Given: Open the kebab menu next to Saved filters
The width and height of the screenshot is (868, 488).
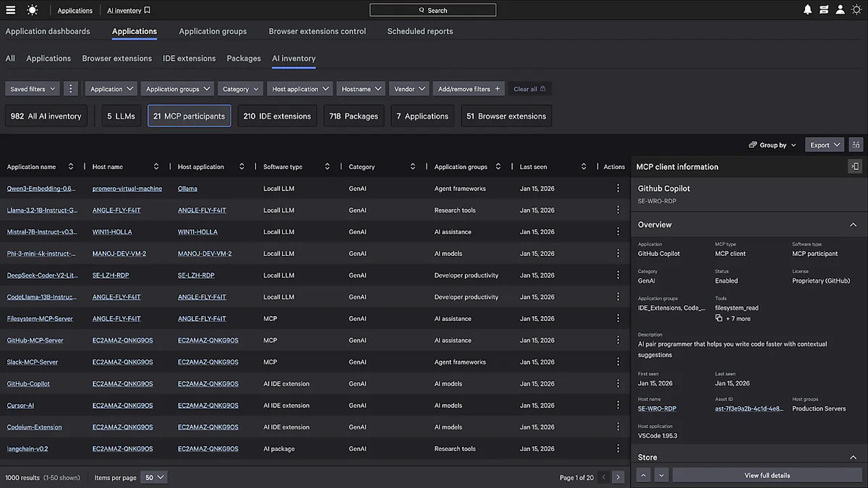Looking at the screenshot, I should point(70,88).
